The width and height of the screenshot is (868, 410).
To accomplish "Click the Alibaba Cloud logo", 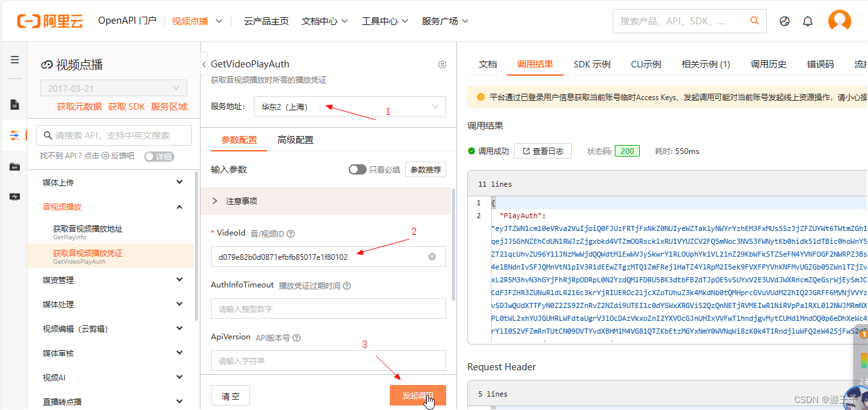I will [x=50, y=21].
